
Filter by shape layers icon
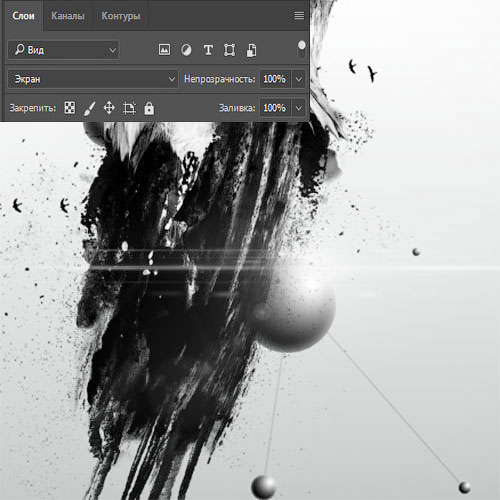(230, 50)
